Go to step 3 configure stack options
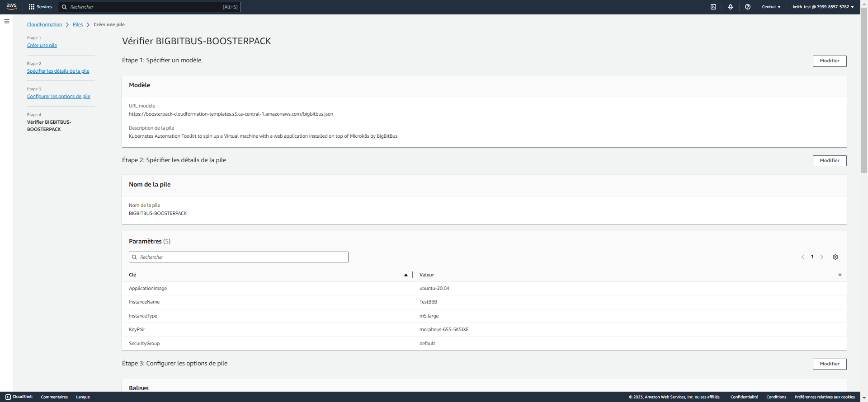Screen dimensions: 868x402 58,96
